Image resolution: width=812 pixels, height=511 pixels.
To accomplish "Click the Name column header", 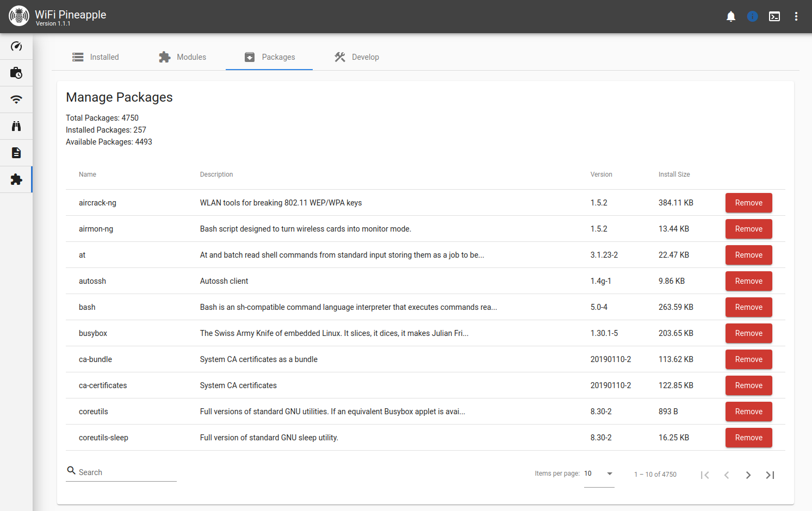I will pyautogui.click(x=88, y=175).
